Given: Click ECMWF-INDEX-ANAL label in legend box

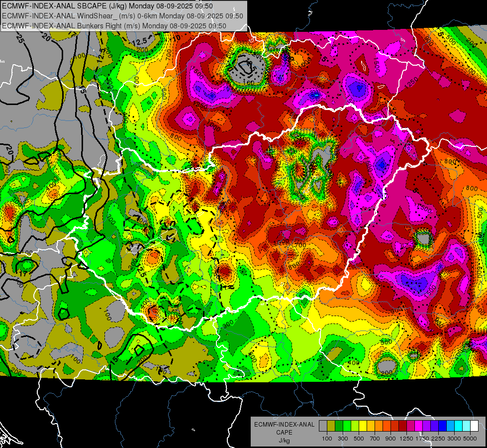Looking at the screenshot, I should click(x=284, y=425).
